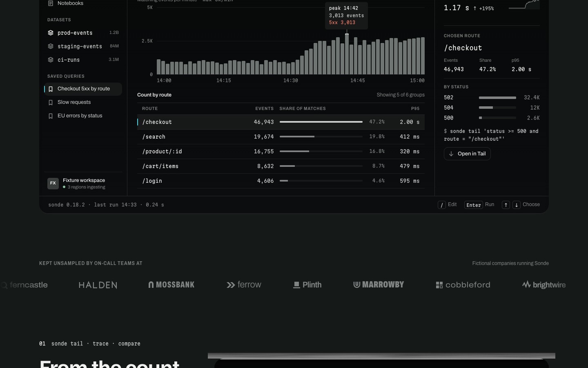Select the /search route row
This screenshot has width=588, height=368.
coord(281,137)
